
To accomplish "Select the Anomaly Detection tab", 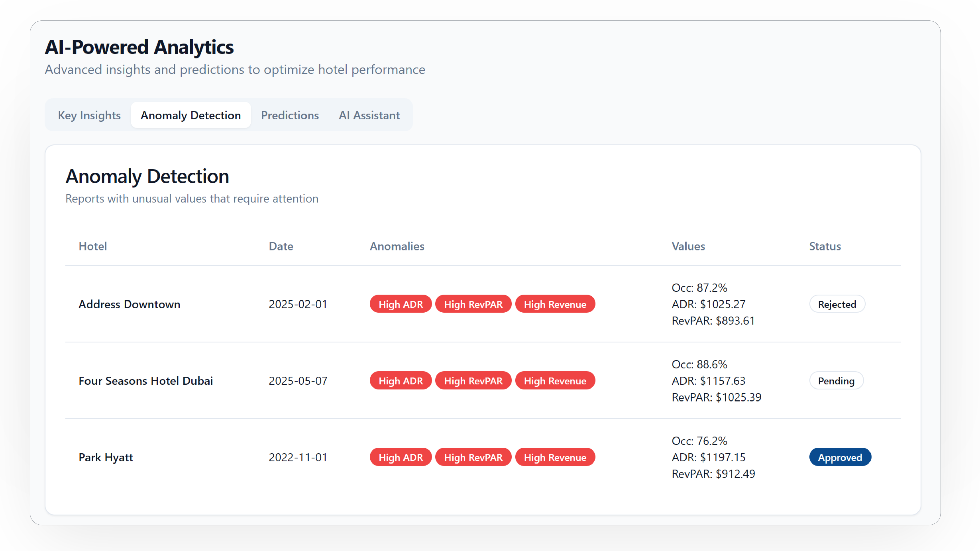I will click(x=191, y=115).
